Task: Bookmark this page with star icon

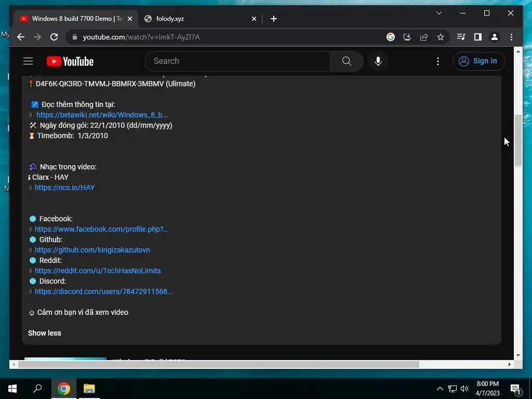Action: point(441,37)
